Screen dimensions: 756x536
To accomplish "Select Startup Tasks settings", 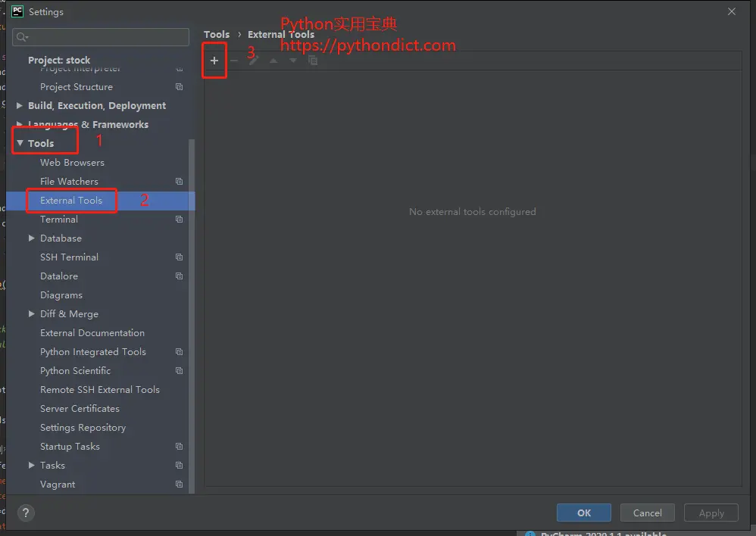I will [x=70, y=447].
